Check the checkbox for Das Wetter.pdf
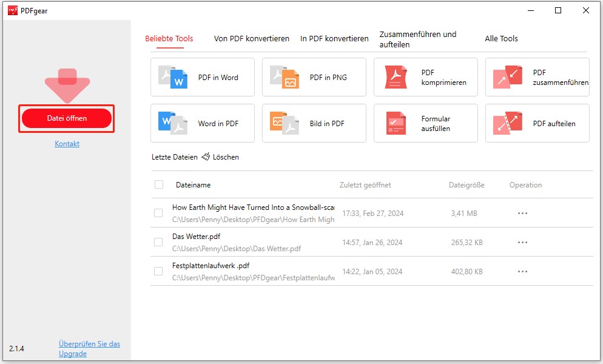The height and width of the screenshot is (364, 603). (x=159, y=241)
